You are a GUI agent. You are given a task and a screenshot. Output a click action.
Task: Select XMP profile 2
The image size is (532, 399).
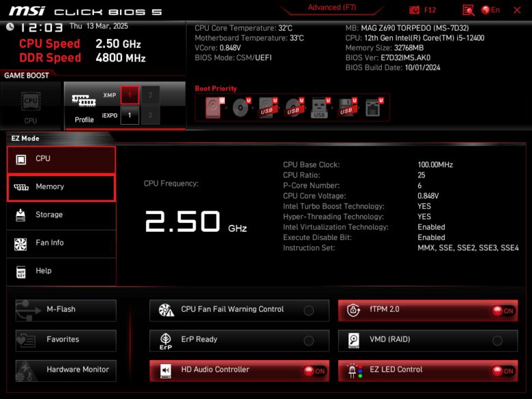pos(151,95)
